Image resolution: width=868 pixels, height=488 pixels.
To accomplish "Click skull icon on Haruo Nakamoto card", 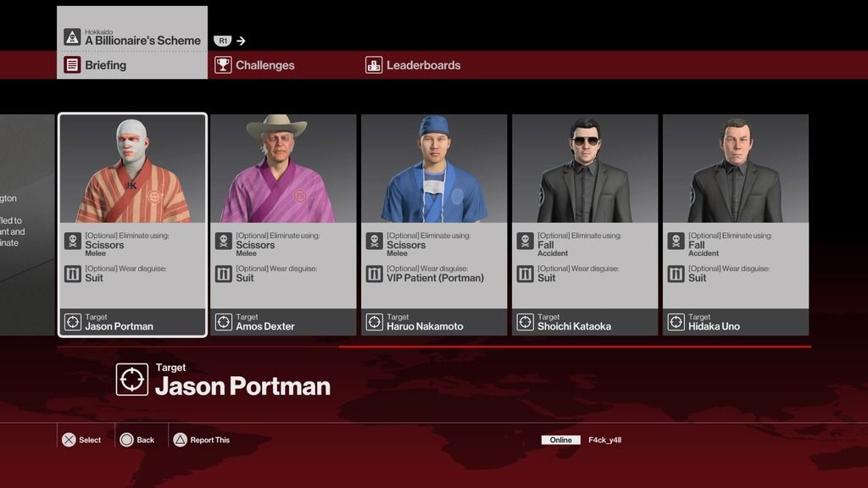I will tap(374, 241).
